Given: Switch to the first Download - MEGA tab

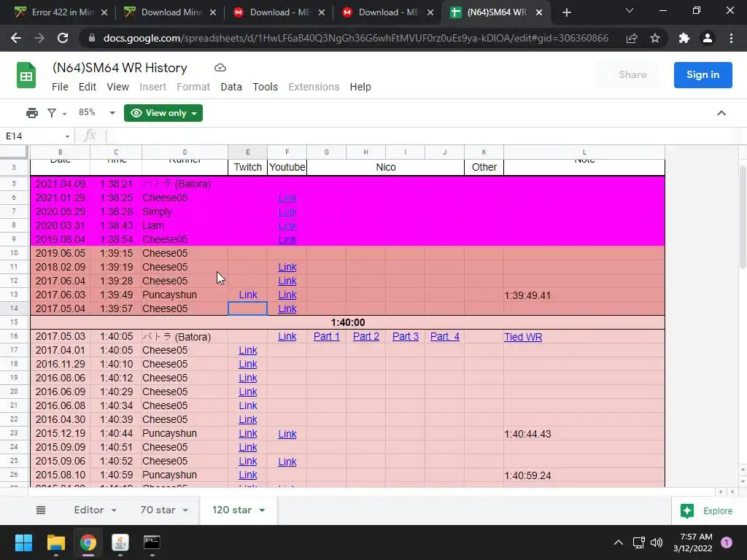Looking at the screenshot, I should [x=279, y=12].
